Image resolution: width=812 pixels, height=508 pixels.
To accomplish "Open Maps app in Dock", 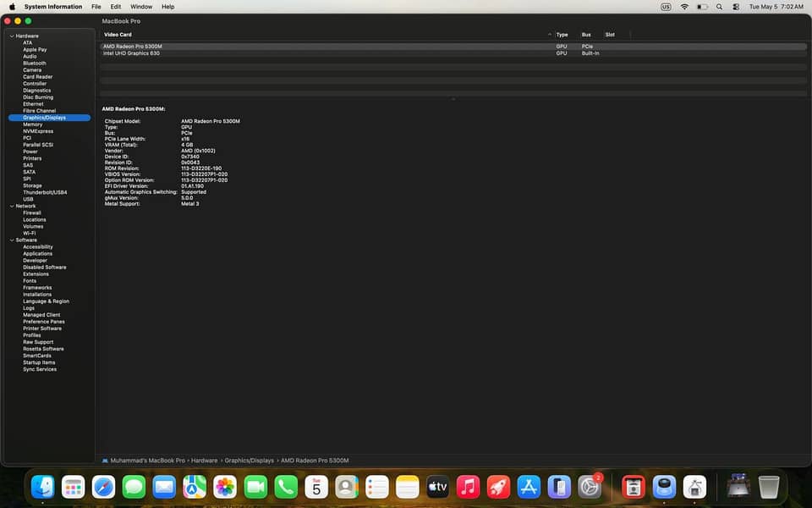I will [x=195, y=488].
